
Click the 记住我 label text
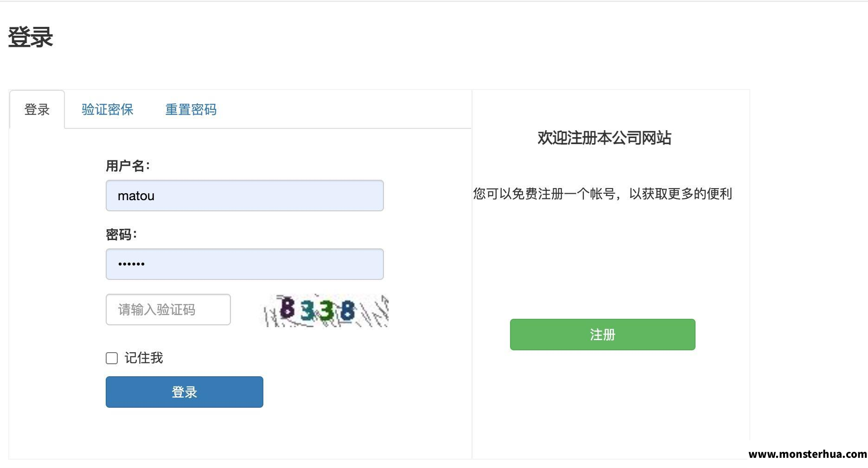click(144, 358)
